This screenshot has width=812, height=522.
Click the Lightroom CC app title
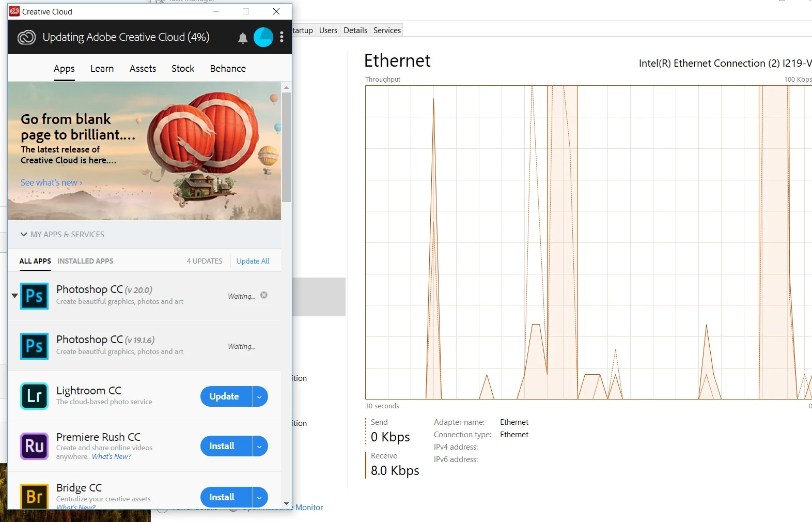pyautogui.click(x=89, y=391)
